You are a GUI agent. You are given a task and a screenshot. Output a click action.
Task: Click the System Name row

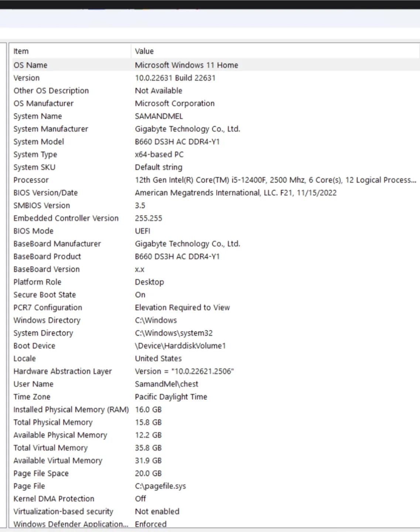[38, 116]
